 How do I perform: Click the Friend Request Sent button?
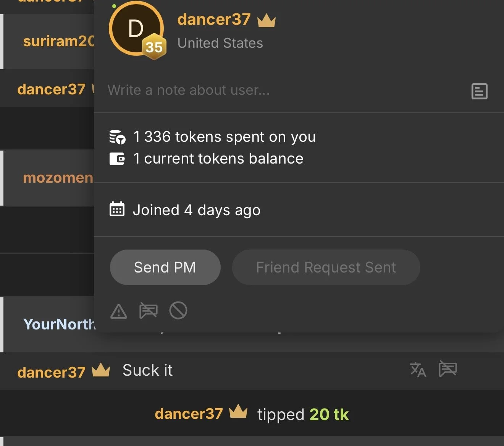coord(326,267)
